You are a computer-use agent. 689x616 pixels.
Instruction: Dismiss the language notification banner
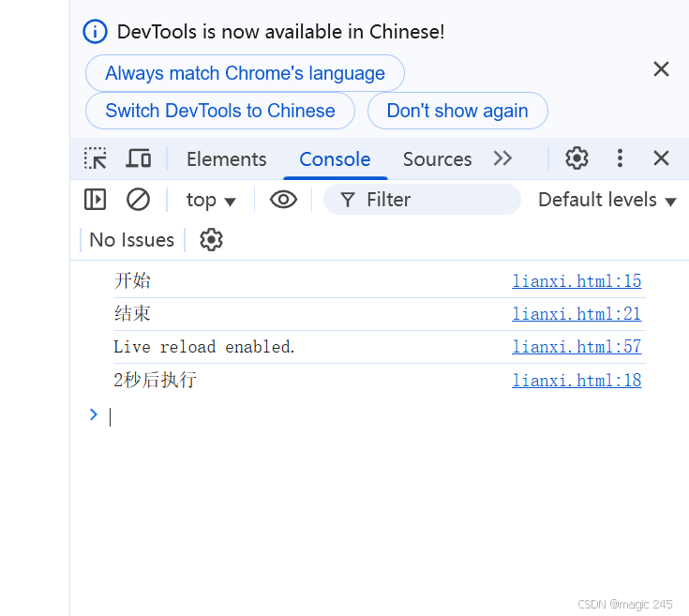pos(661,69)
